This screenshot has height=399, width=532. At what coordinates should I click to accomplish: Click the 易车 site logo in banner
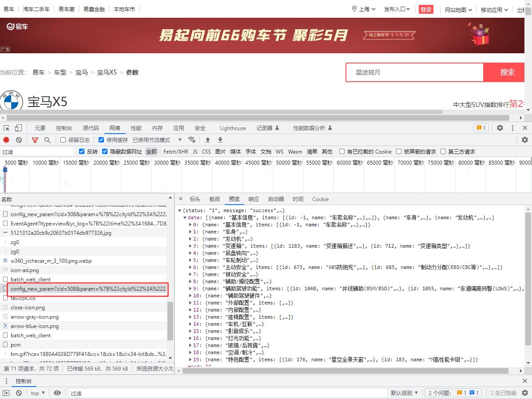(x=17, y=27)
